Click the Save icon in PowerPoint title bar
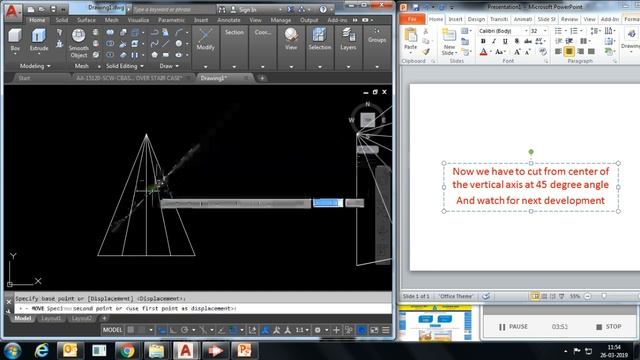 (x=416, y=7)
